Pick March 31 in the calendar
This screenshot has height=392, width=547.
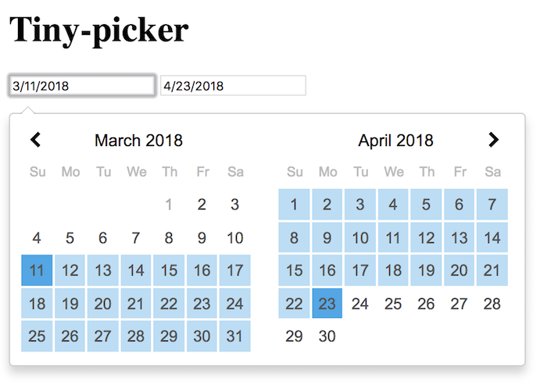click(234, 337)
